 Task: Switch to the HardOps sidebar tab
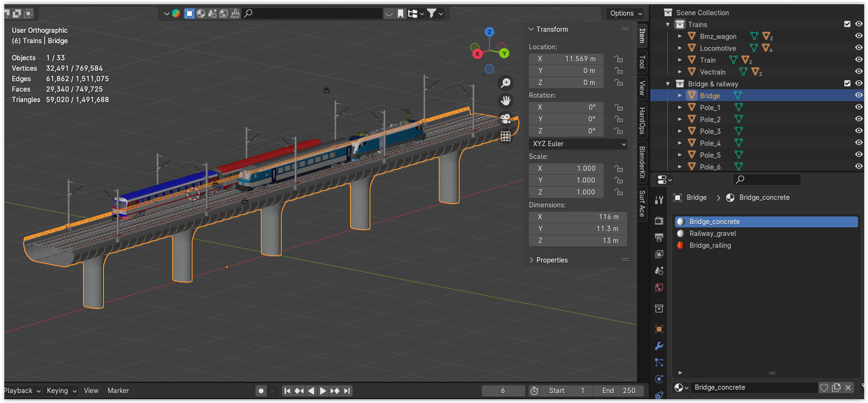pos(642,121)
